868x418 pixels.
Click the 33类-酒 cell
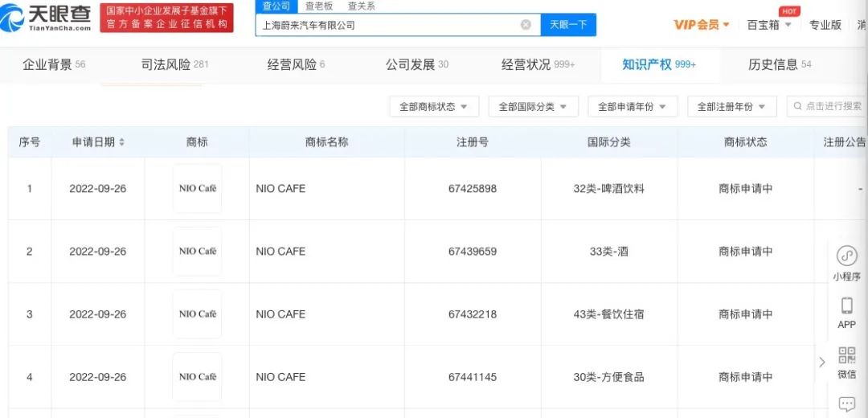pyautogui.click(x=609, y=252)
